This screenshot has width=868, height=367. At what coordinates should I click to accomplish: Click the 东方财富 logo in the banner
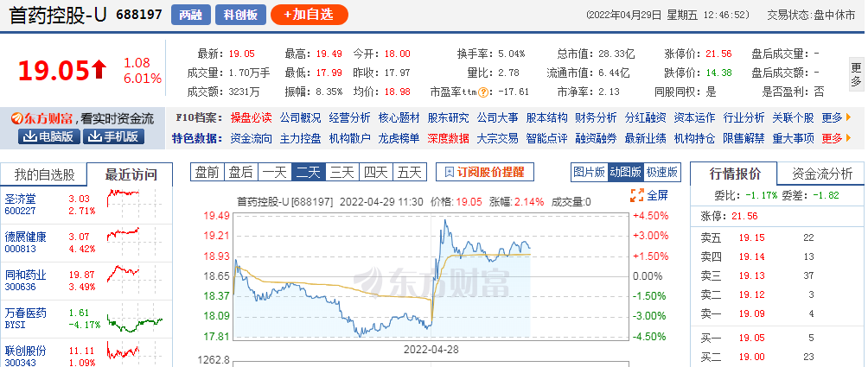coord(39,118)
